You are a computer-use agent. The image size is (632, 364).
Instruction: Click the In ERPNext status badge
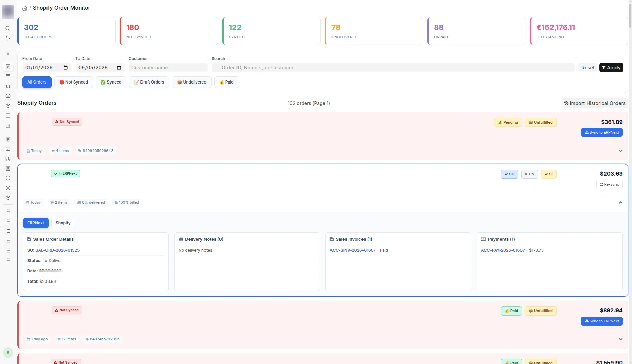pyautogui.click(x=65, y=174)
